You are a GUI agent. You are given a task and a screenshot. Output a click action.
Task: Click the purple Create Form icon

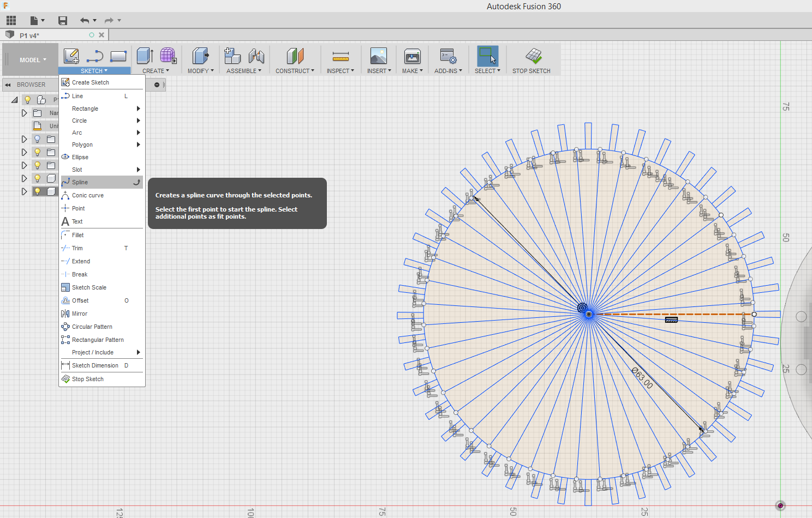(168, 56)
